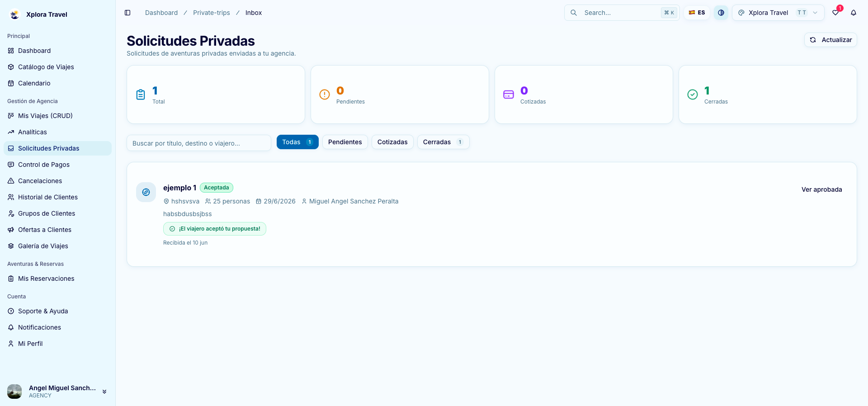Open the Xplora Travel agency dropdown
This screenshot has width=868, height=406.
click(x=778, y=13)
